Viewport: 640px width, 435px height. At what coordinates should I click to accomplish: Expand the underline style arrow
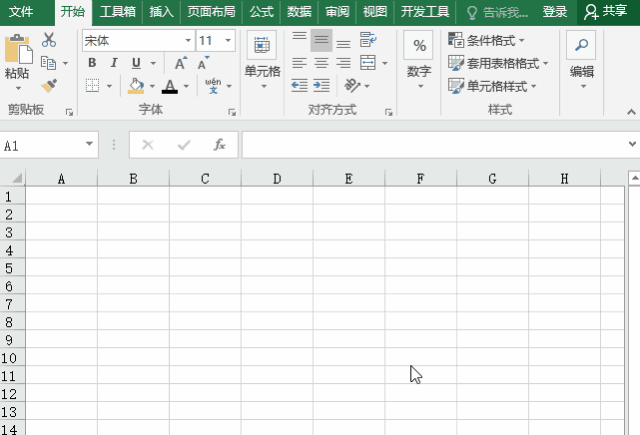coord(153,63)
